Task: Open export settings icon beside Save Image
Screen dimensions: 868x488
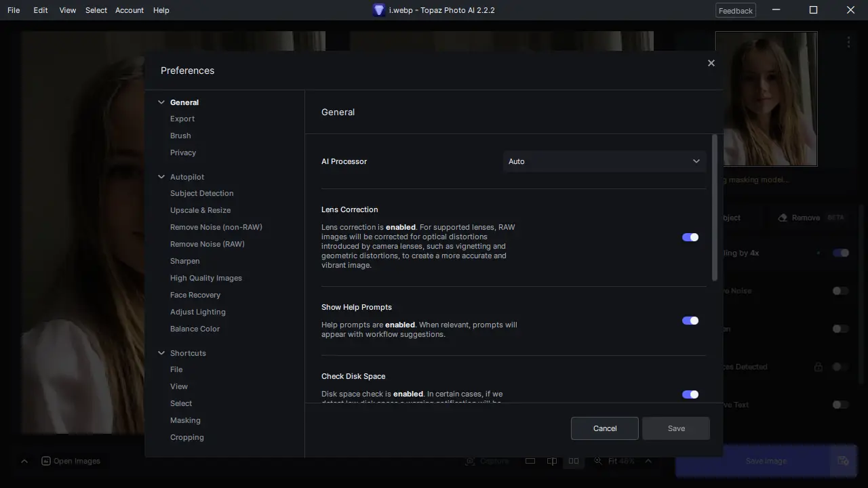Action: (x=843, y=461)
